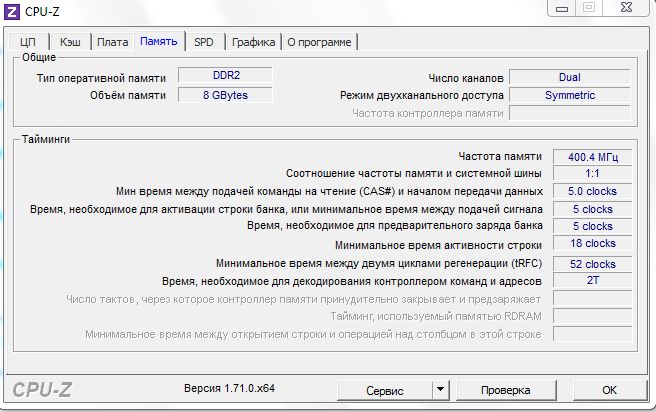Click the Режим двухканального доступа label
656x412 pixels.
click(422, 95)
